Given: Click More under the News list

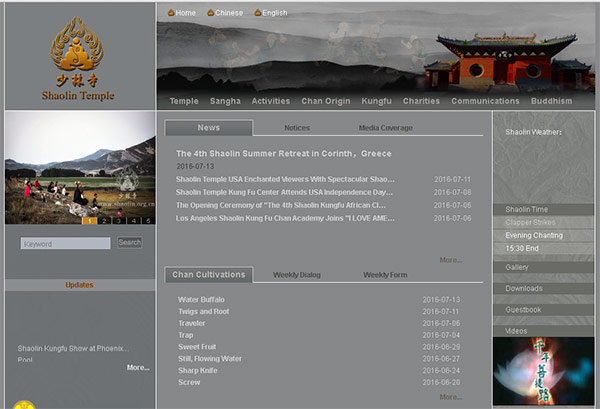Looking at the screenshot, I should tap(451, 260).
